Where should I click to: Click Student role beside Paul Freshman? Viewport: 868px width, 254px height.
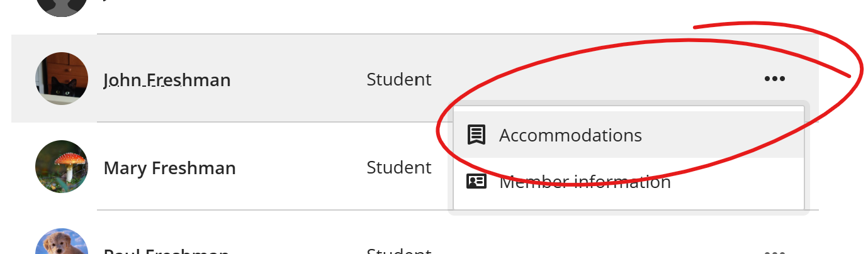pos(399,251)
